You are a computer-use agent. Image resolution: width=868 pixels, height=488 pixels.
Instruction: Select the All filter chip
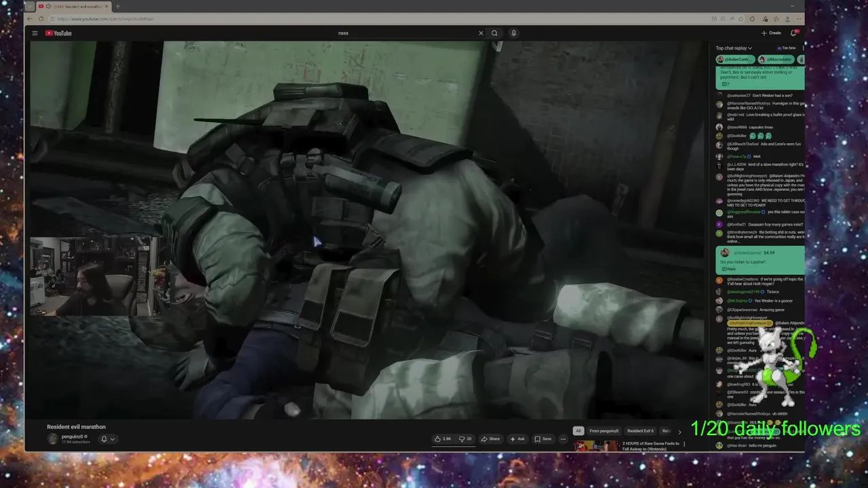(578, 431)
